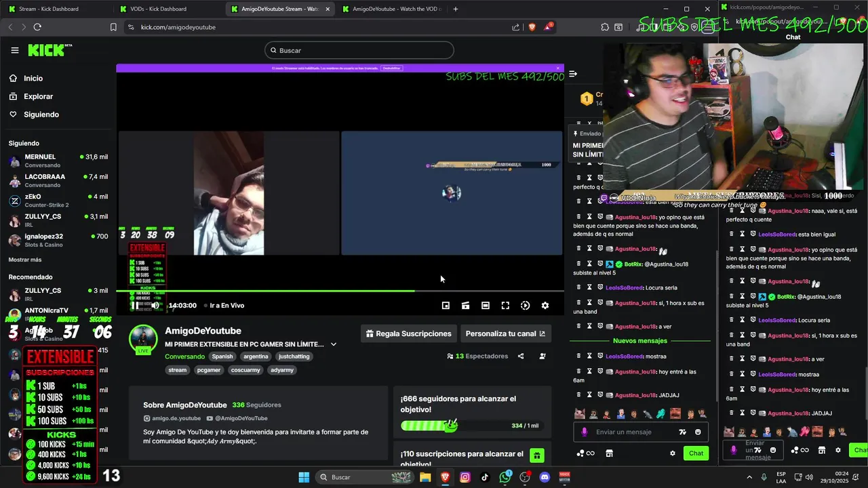Reload the page in the browser
This screenshot has height=488, width=868.
pos(37,27)
